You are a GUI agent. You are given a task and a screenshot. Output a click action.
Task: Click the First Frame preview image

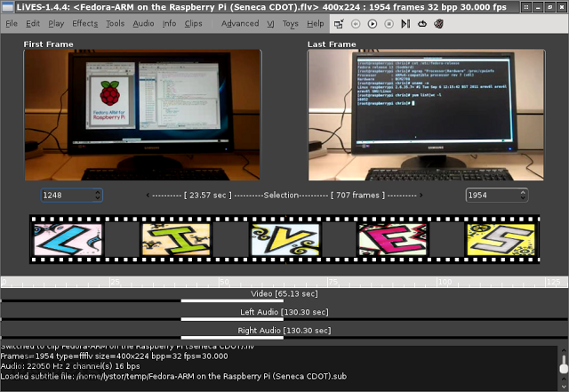pos(142,115)
